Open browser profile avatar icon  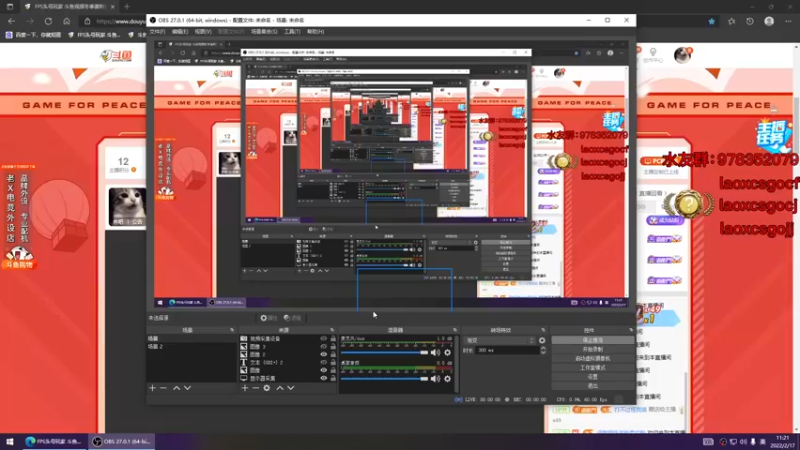point(769,21)
